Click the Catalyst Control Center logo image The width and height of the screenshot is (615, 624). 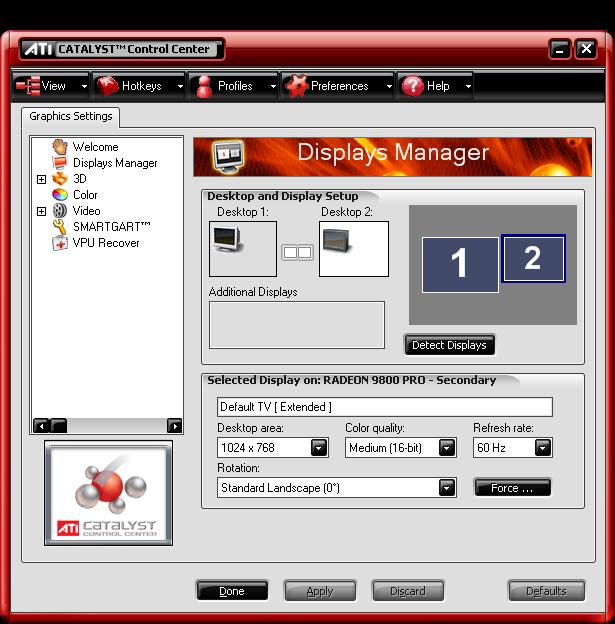point(108,493)
